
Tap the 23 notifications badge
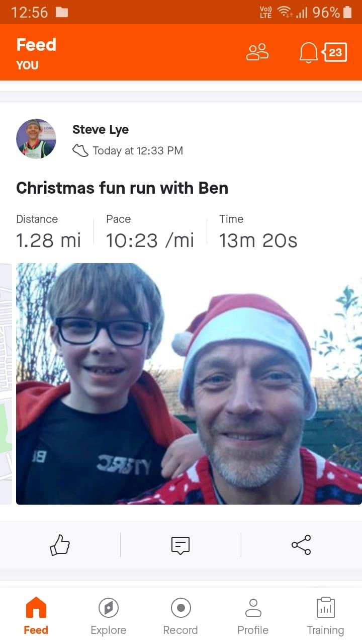click(334, 52)
